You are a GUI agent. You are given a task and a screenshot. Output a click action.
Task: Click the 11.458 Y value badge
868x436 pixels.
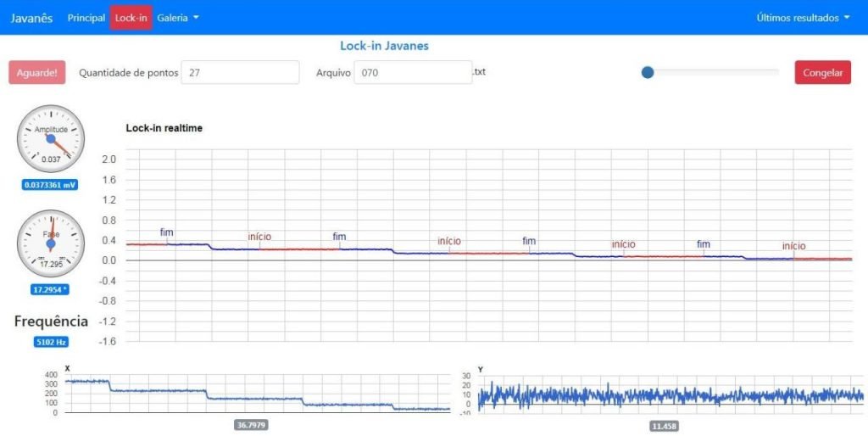664,426
